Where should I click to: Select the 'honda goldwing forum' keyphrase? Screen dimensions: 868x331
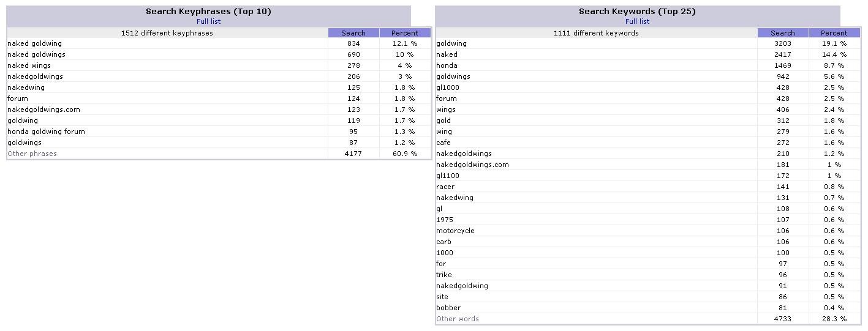click(46, 132)
